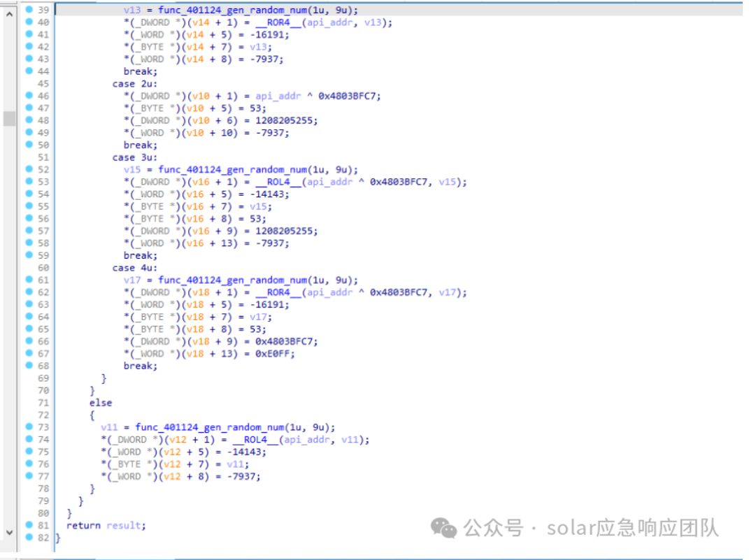Toggle breakpoint on line 44 break statement
This screenshot has width=749, height=560.
click(29, 71)
